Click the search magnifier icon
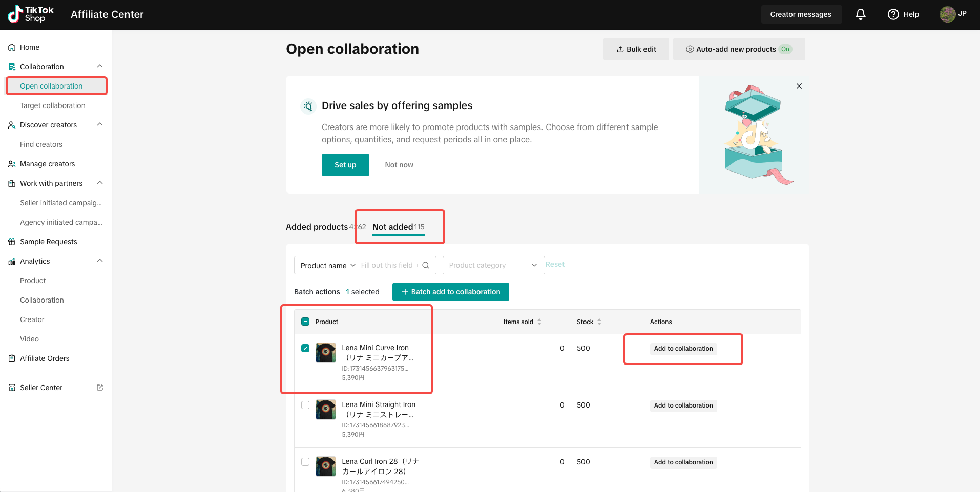 [426, 265]
